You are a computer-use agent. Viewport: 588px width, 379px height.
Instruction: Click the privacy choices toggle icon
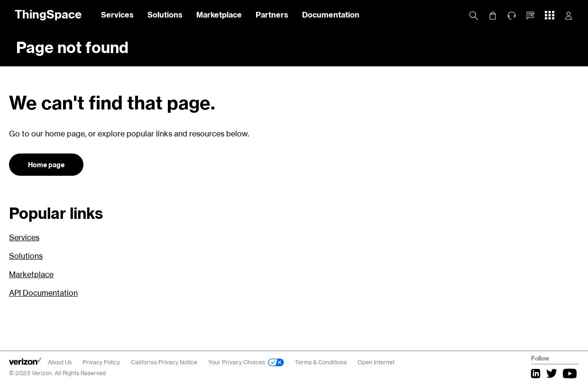point(276,362)
